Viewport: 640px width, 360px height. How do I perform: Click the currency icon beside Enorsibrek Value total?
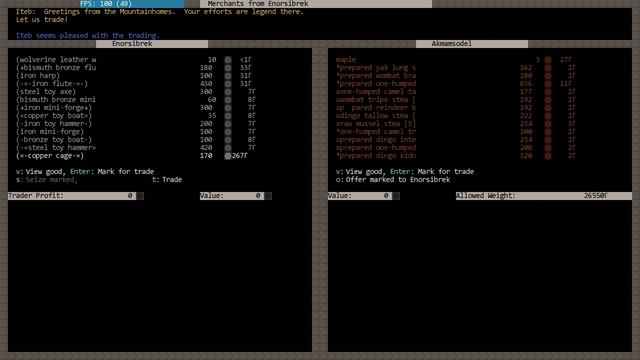point(268,196)
